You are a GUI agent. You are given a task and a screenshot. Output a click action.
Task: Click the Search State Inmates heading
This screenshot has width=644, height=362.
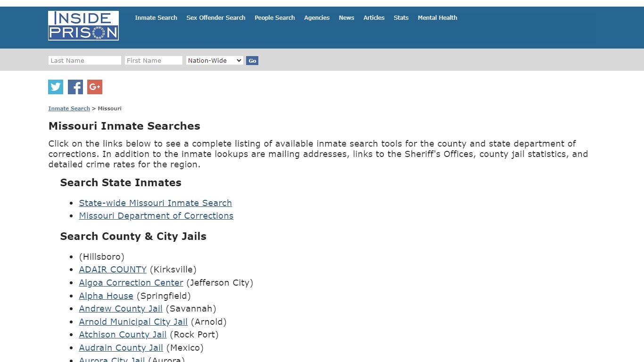tap(121, 182)
